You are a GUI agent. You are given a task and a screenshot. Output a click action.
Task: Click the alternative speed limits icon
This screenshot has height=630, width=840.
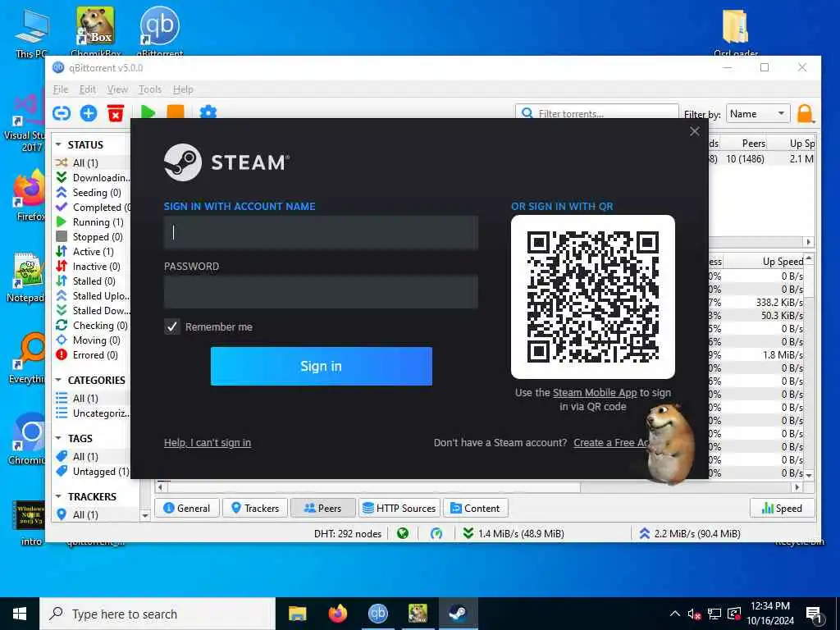pos(436,533)
